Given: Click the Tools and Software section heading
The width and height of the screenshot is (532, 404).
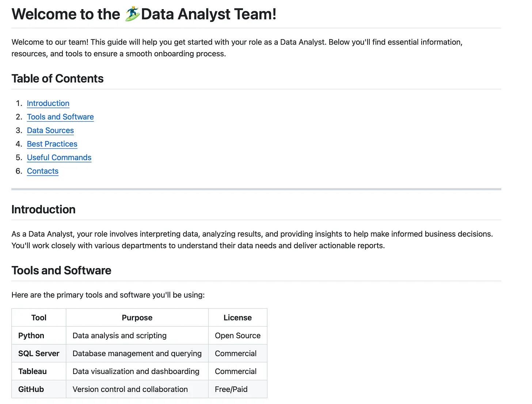Looking at the screenshot, I should pos(61,270).
